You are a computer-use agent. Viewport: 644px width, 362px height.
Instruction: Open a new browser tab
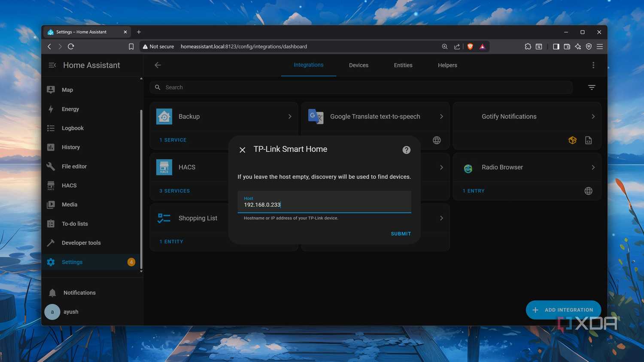pyautogui.click(x=139, y=32)
